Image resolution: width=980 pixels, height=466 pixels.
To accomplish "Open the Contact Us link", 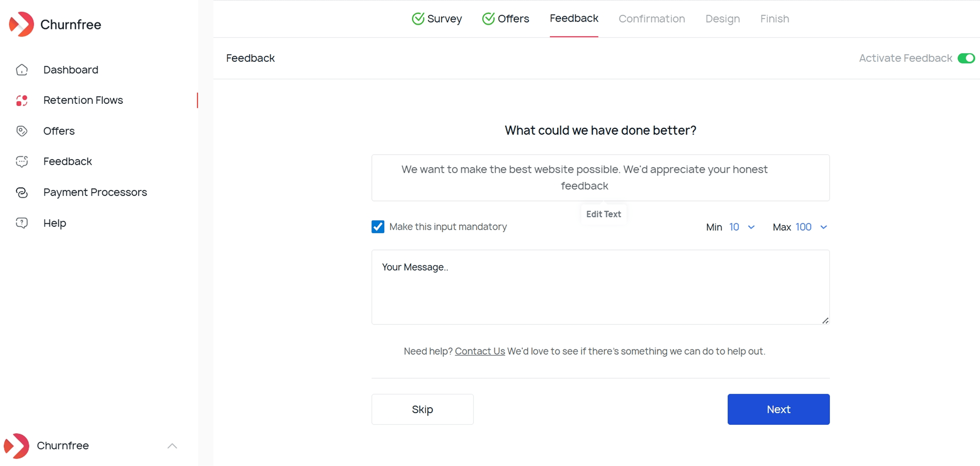I will tap(480, 351).
